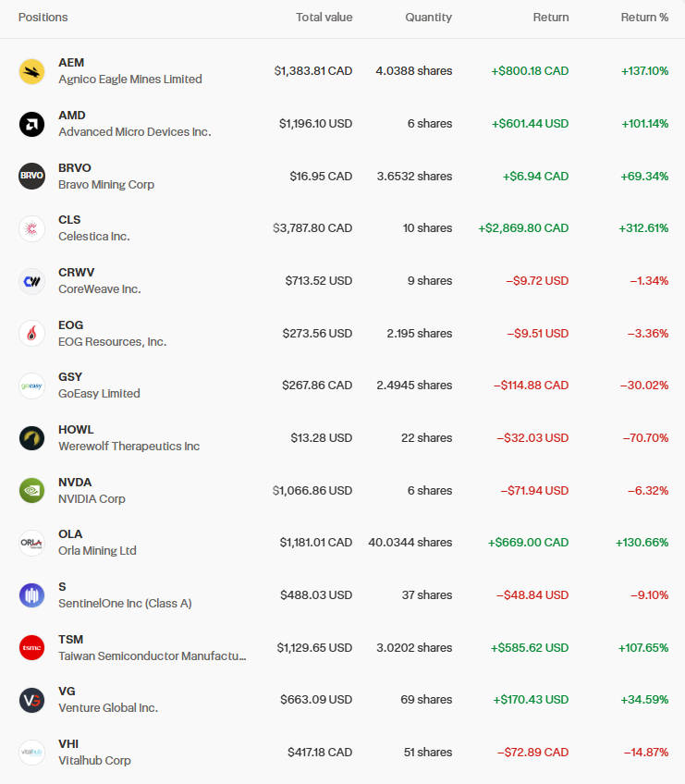The width and height of the screenshot is (685, 784).
Task: Sort by Total value column header
Action: point(324,18)
